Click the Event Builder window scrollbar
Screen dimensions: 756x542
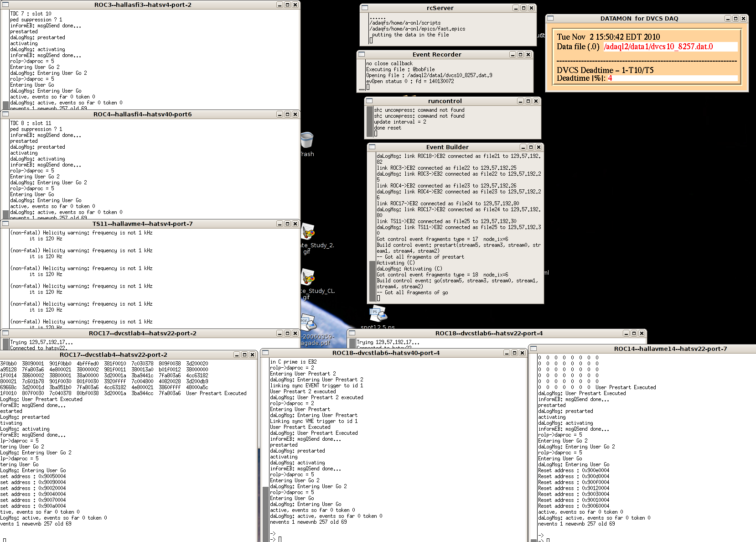[x=372, y=227]
